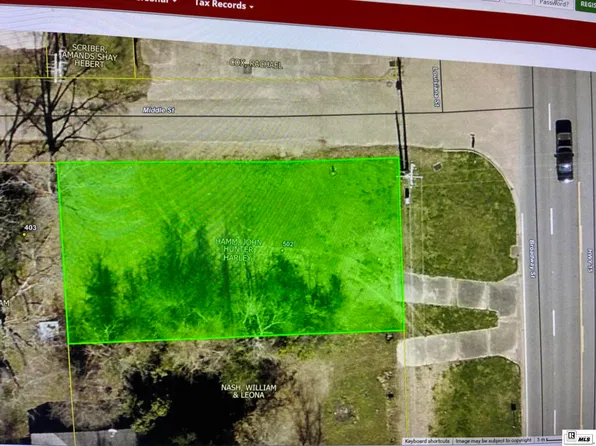Open the image copyright notice link
The width and height of the screenshot is (596, 446).
point(493,440)
